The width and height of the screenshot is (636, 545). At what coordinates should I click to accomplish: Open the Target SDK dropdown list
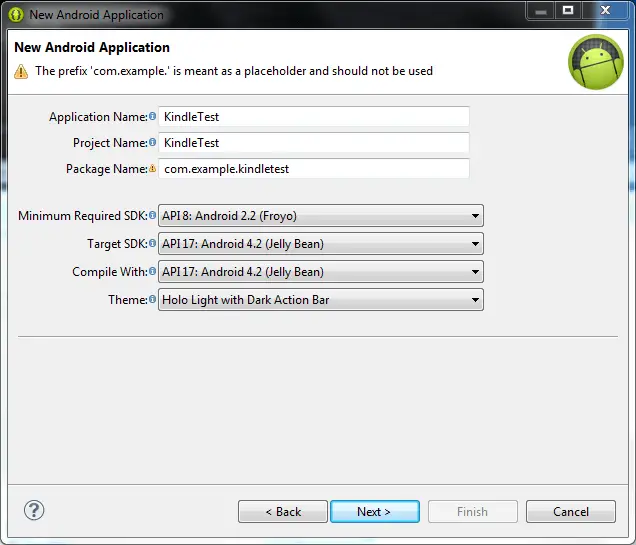pyautogui.click(x=475, y=244)
